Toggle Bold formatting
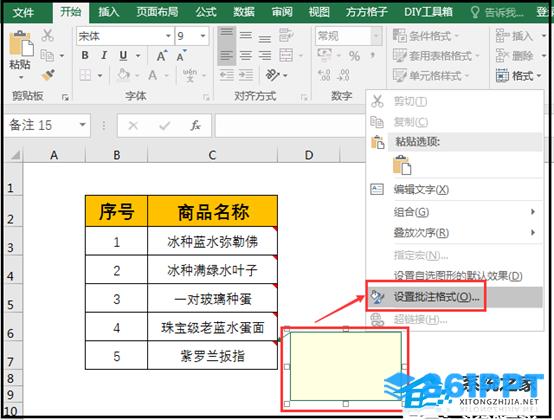The image size is (554, 420). click(85, 55)
